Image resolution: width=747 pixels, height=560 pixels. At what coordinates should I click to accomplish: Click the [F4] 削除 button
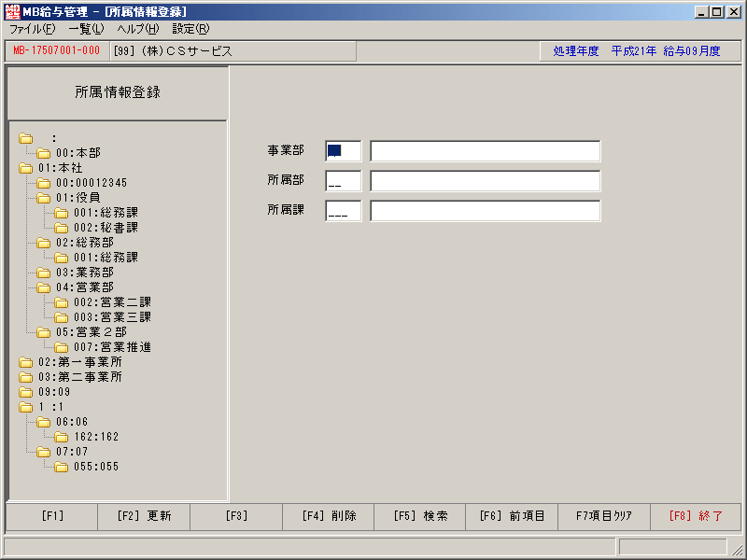click(329, 516)
